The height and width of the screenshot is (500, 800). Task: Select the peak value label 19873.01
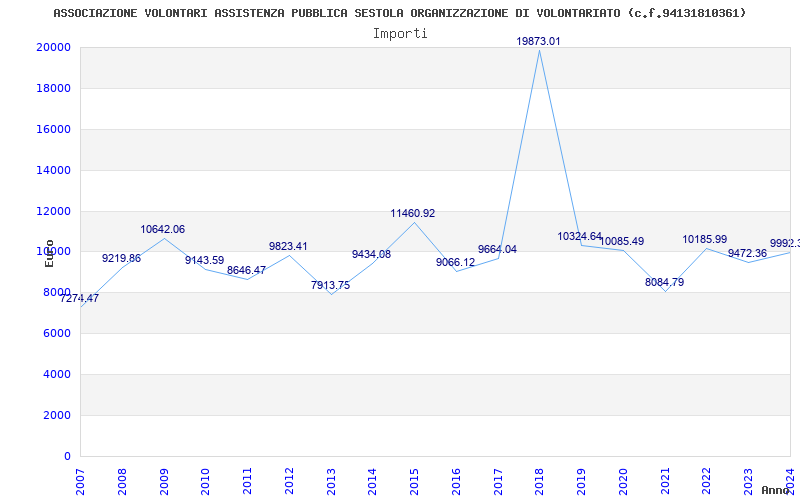[538, 41]
